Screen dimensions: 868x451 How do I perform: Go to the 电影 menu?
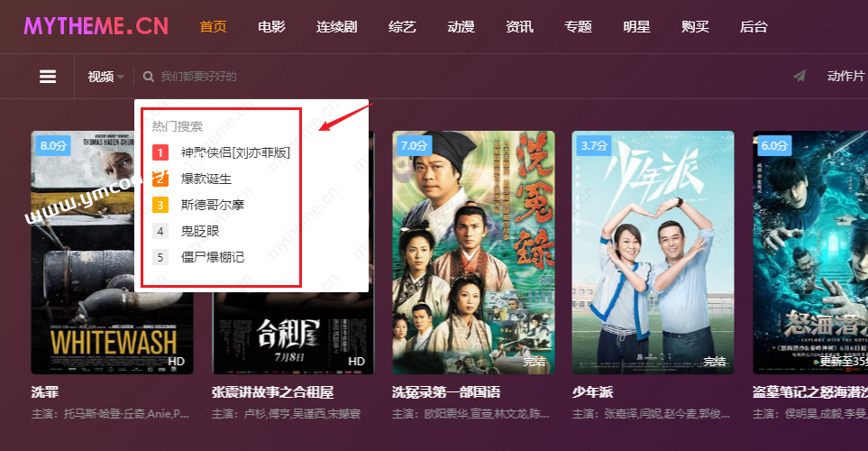tap(272, 26)
